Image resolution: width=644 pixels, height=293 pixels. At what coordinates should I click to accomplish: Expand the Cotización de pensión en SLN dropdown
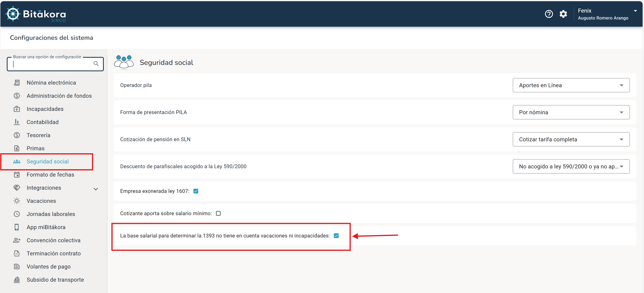pyautogui.click(x=571, y=140)
